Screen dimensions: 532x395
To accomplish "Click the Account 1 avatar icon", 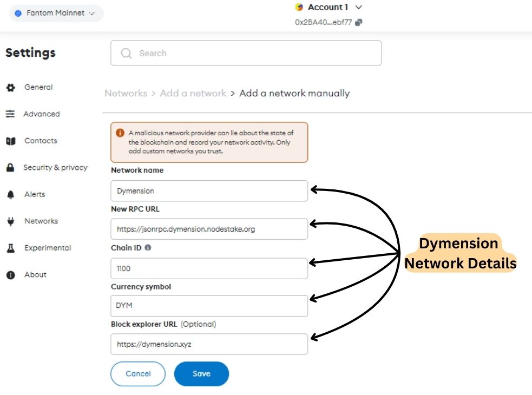I will tap(299, 7).
